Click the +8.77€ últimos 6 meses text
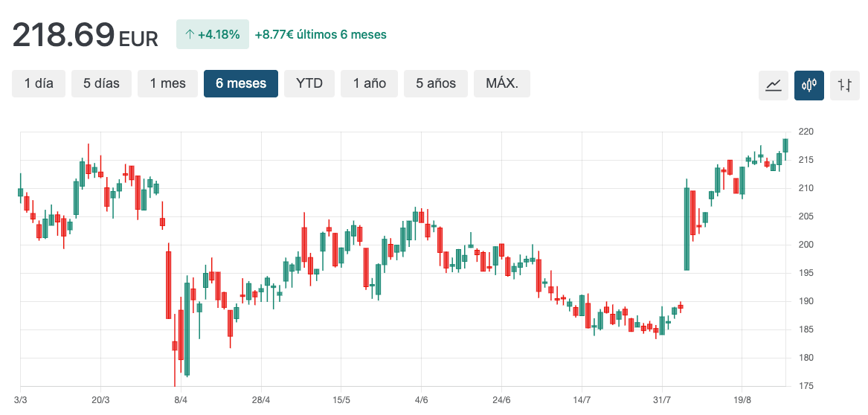 (x=320, y=34)
